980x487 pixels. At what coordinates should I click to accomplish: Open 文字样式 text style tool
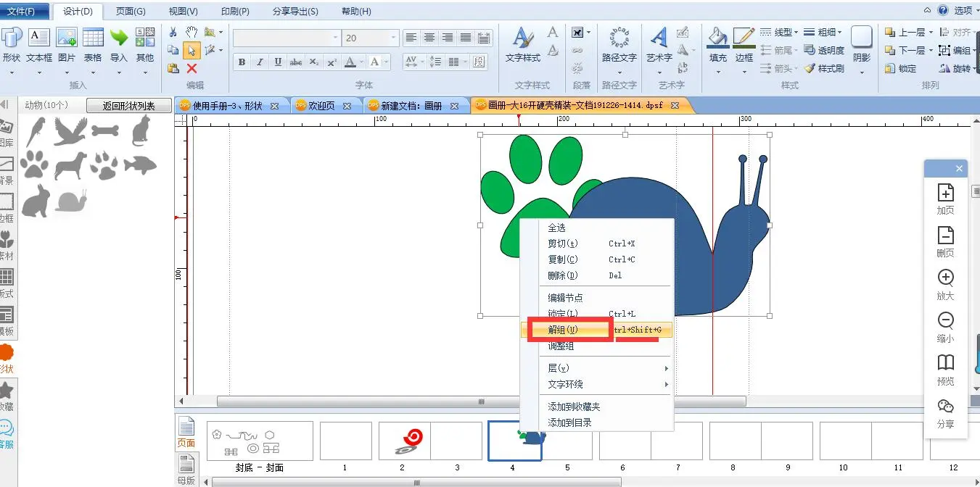point(523,45)
